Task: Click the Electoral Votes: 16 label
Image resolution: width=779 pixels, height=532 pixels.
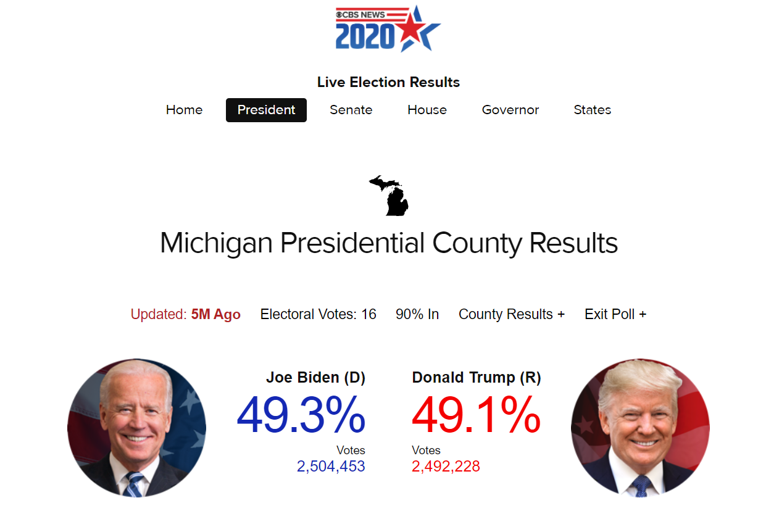Action: 318,314
